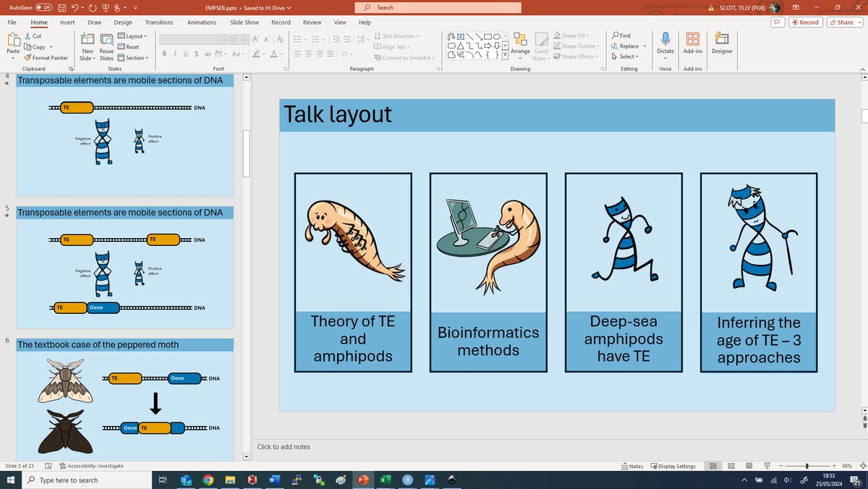Screen dimensions: 868x489
Task: Switch to the Animations tab
Action: (202, 22)
